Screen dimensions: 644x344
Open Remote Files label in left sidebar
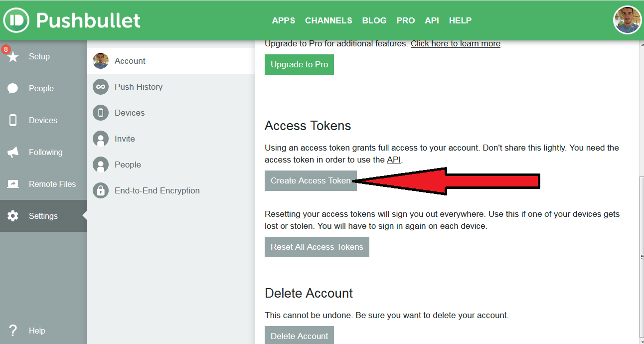[x=52, y=184]
